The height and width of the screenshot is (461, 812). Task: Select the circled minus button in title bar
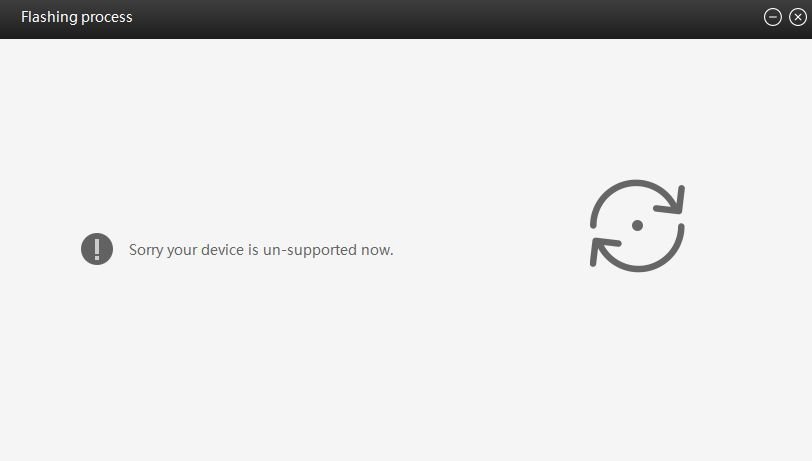point(773,17)
